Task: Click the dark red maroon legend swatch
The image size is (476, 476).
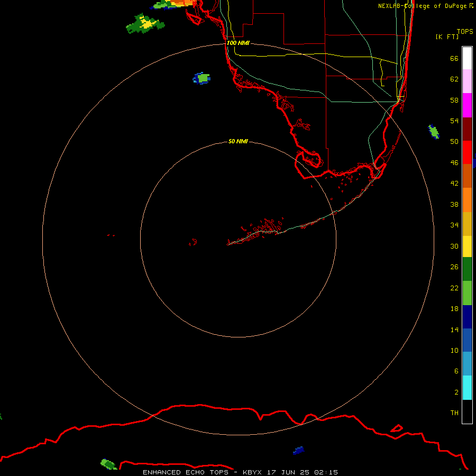Action: 467,129
